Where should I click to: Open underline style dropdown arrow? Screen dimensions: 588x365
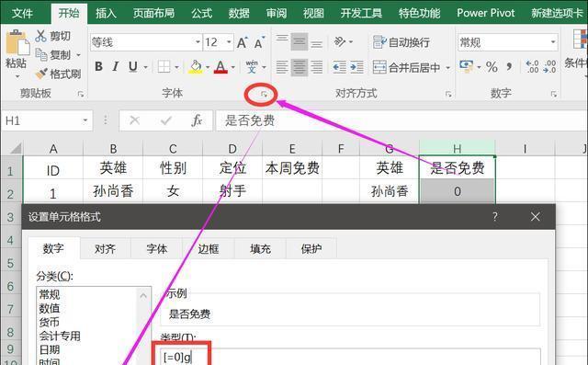[x=146, y=67]
